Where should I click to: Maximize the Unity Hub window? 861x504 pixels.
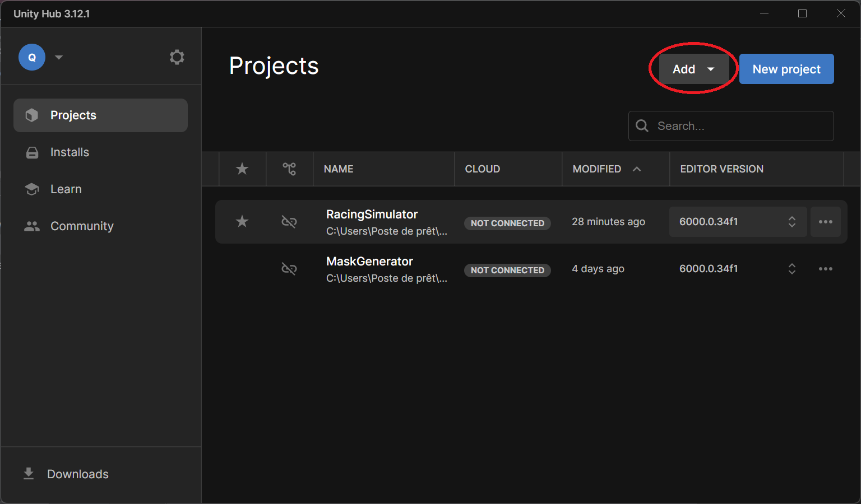click(x=803, y=13)
